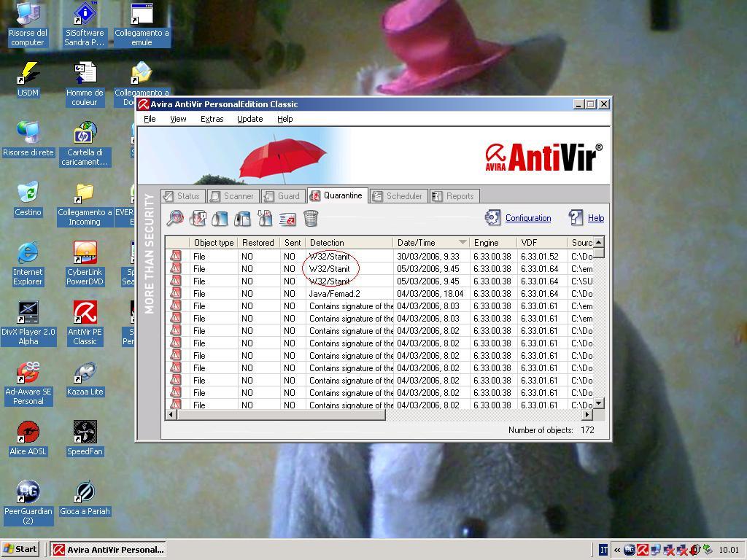Open the Configuration link
Screen dimensions: 747x560
pos(528,218)
